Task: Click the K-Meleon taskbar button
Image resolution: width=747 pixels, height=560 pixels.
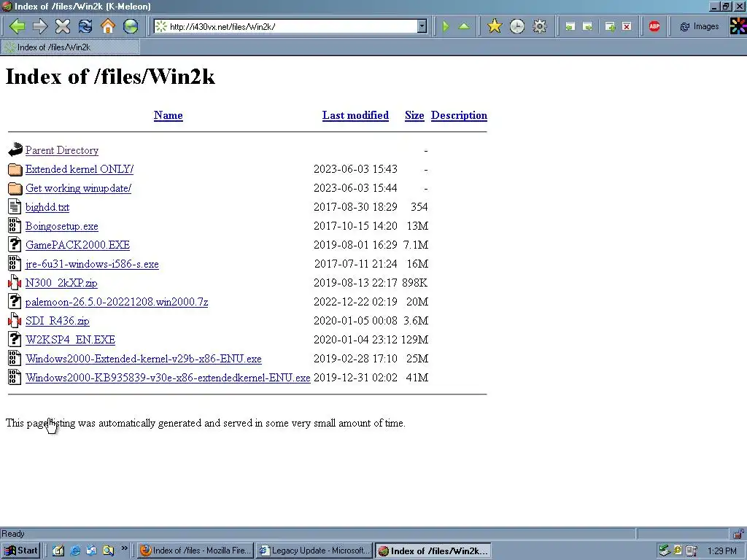Action: pyautogui.click(x=433, y=551)
